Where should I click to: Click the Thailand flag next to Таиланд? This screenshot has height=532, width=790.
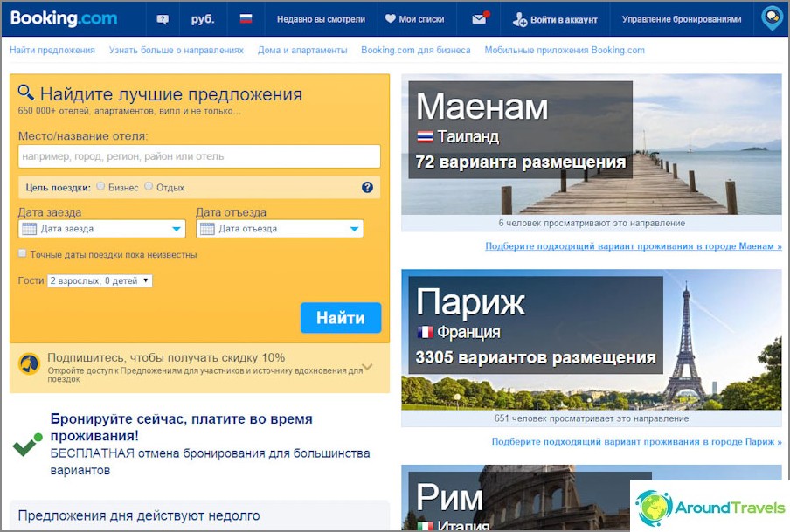pyautogui.click(x=425, y=136)
